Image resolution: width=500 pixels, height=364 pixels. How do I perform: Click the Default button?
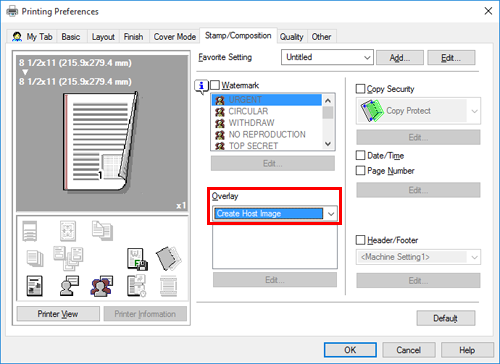446,318
